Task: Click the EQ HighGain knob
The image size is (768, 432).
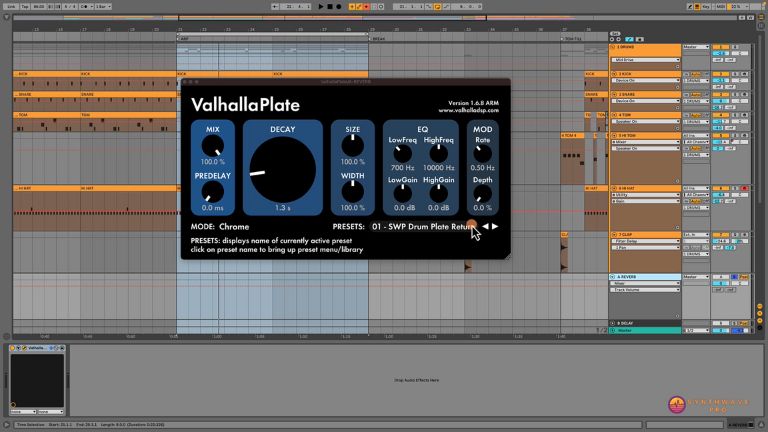Action: tap(438, 194)
